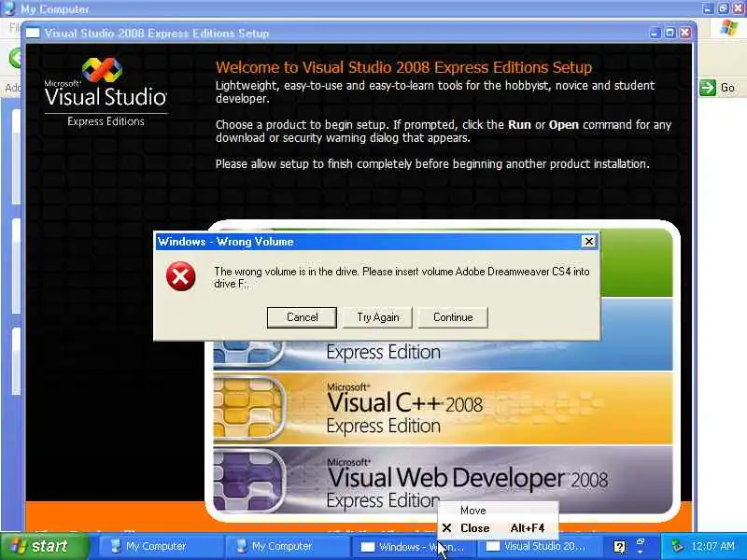Click Continue in the error dialog
The width and height of the screenshot is (747, 560).
click(x=453, y=317)
